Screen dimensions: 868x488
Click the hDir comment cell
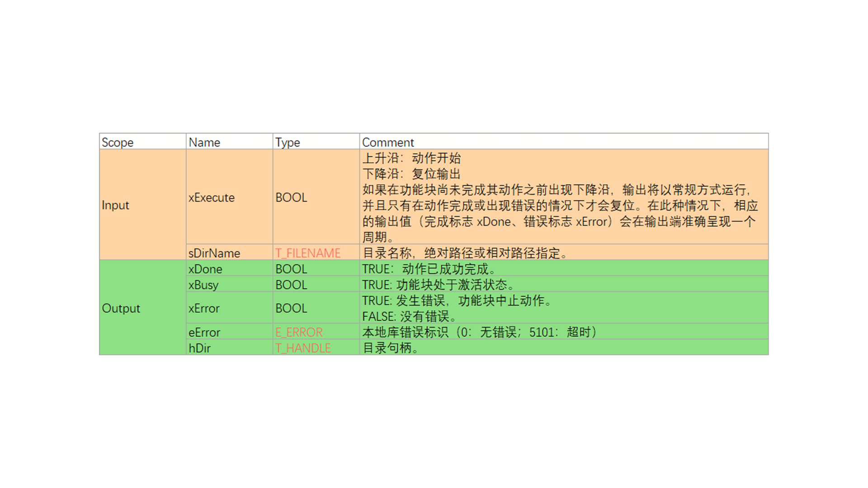click(x=392, y=348)
